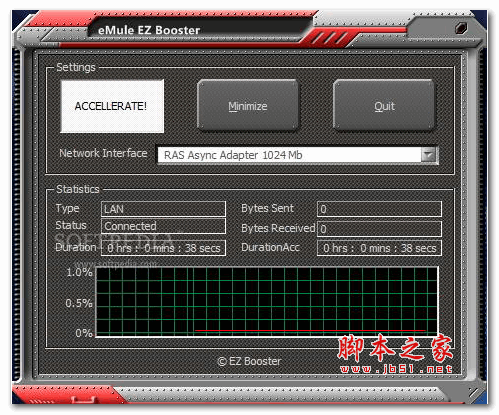
Task: Click the hexagonal button in the title bar
Action: 461,28
